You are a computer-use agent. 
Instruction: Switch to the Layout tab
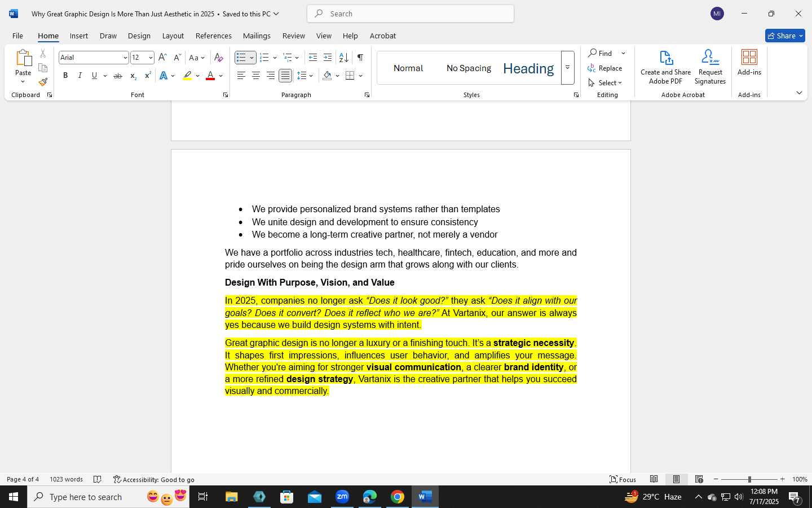[x=173, y=36]
